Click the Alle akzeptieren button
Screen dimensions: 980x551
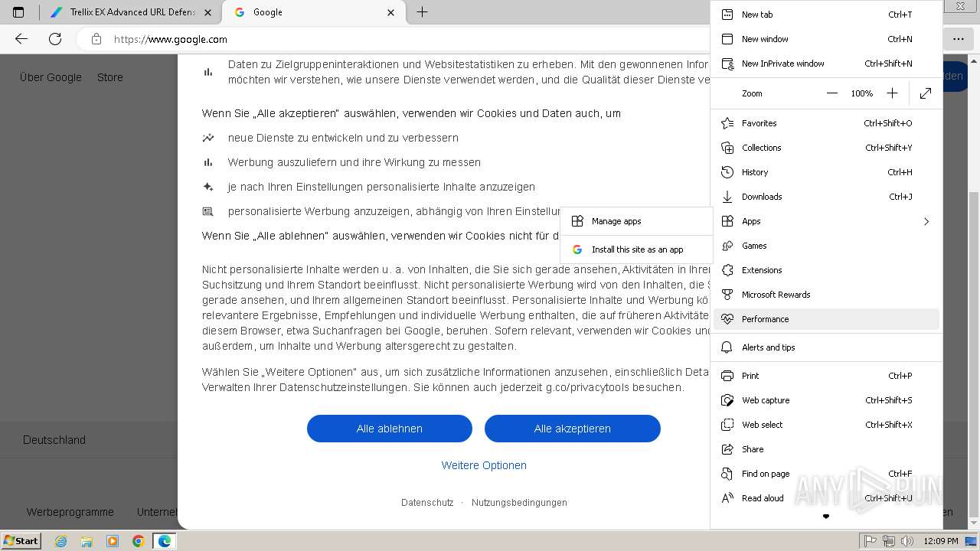click(573, 429)
